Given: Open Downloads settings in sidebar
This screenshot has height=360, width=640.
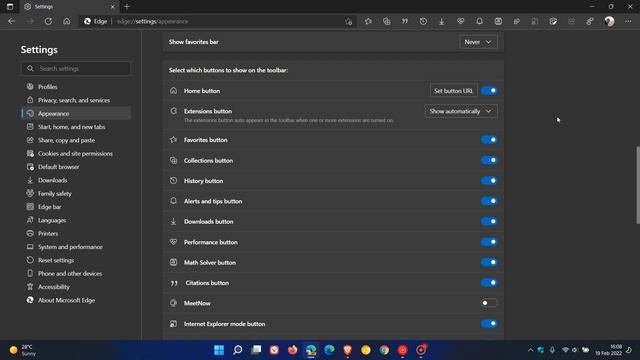Looking at the screenshot, I should coord(76,180).
